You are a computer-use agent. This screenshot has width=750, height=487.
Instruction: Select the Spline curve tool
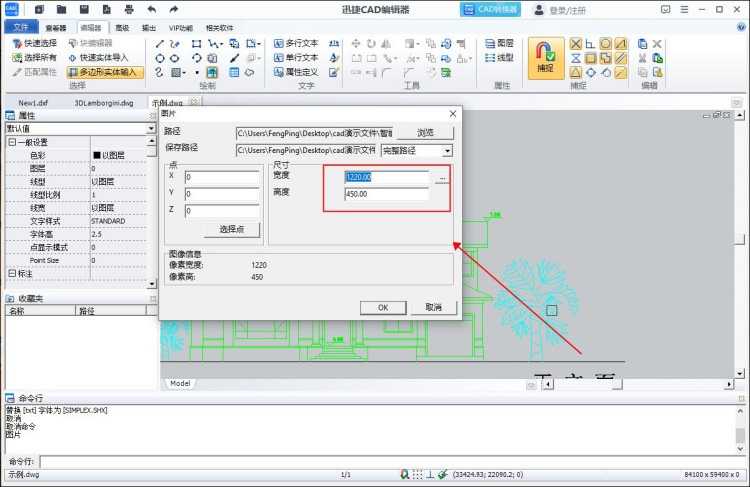[160, 72]
